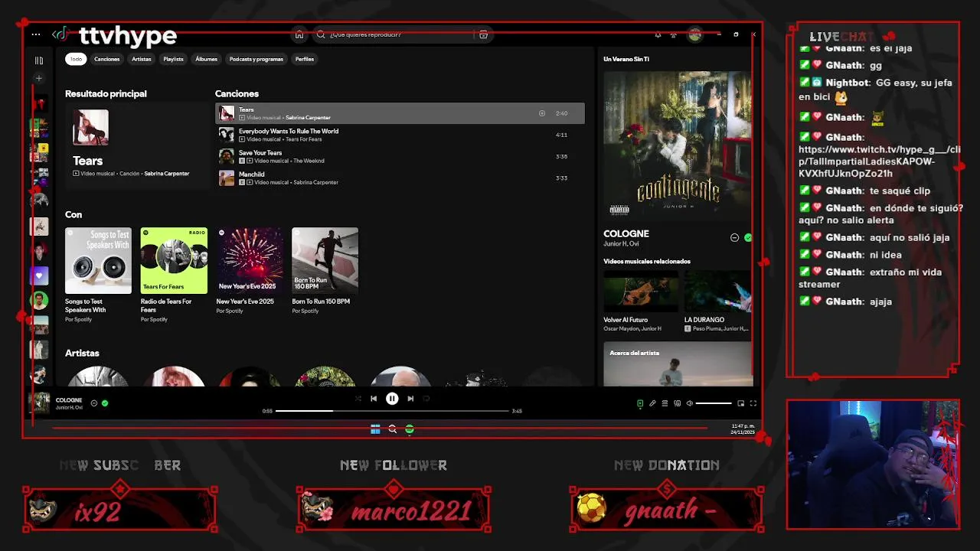Collapse Your Library via sidebar icon
Image resolution: width=980 pixels, height=551 pixels.
[39, 60]
